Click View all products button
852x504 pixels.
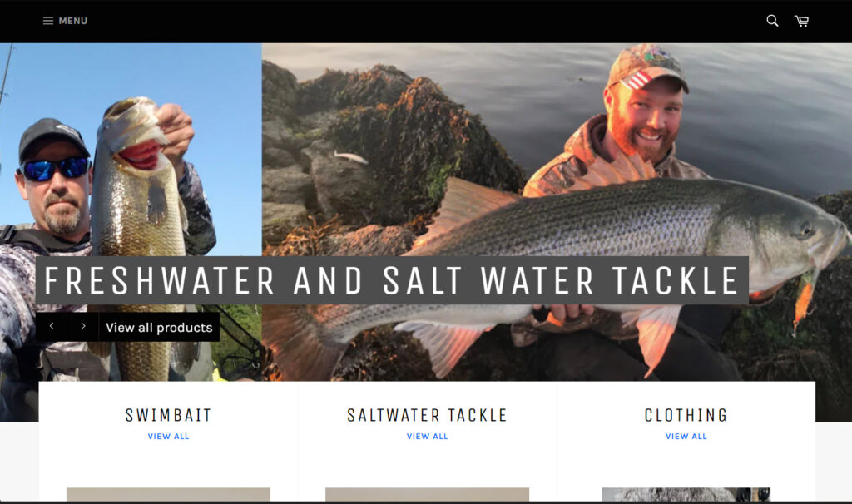point(159,327)
